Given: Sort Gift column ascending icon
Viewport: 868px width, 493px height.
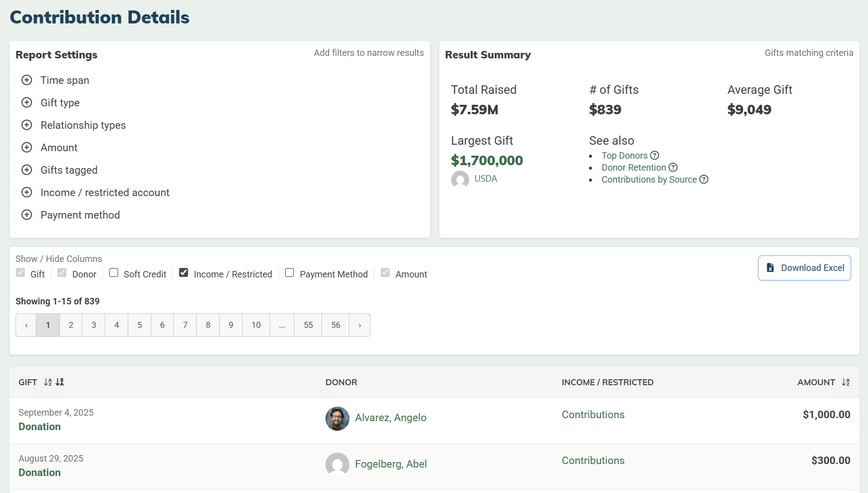Looking at the screenshot, I should [48, 382].
